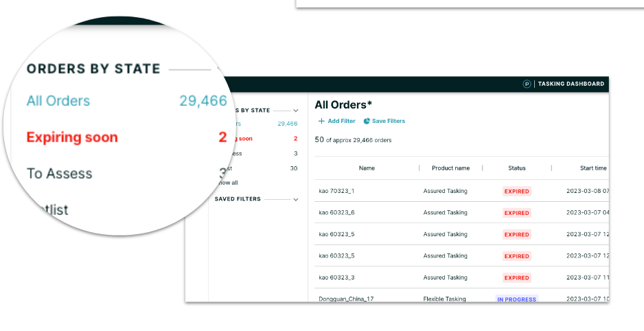This screenshot has height=331, width=644.
Task: Click the large red 2 in magnified circle
Action: click(x=222, y=137)
